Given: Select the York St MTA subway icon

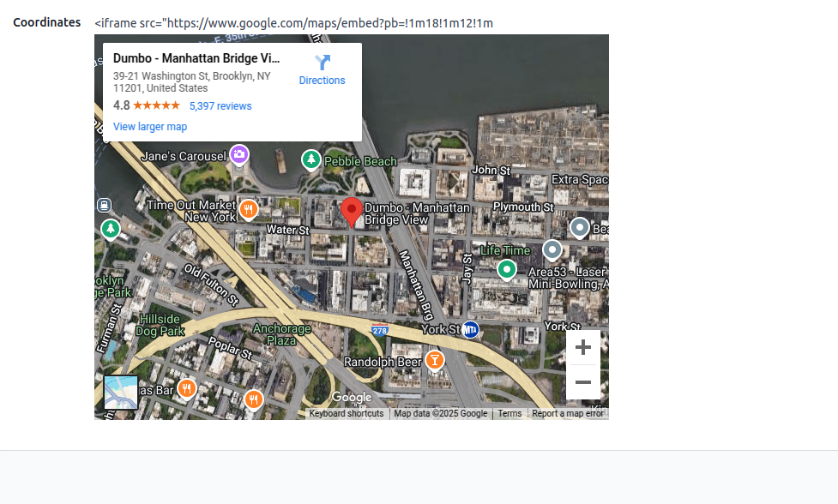Looking at the screenshot, I should click(470, 330).
